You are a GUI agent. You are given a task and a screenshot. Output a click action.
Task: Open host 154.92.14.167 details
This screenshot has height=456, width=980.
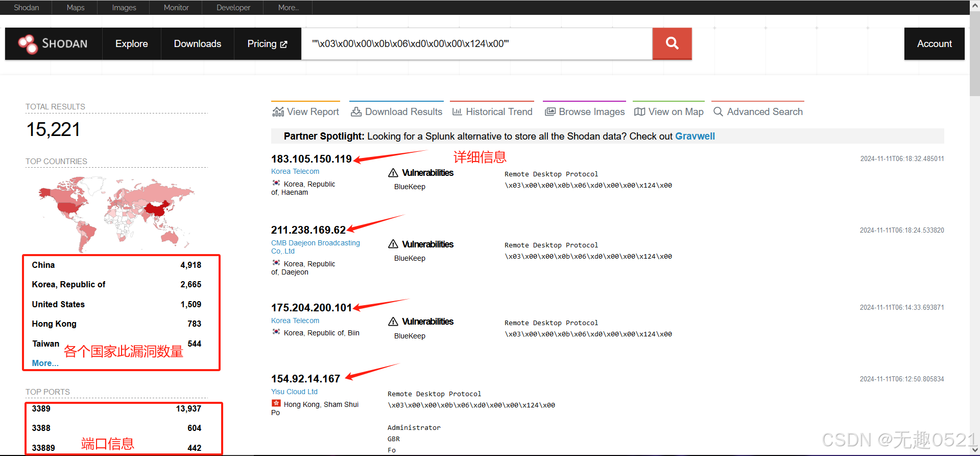(305, 379)
